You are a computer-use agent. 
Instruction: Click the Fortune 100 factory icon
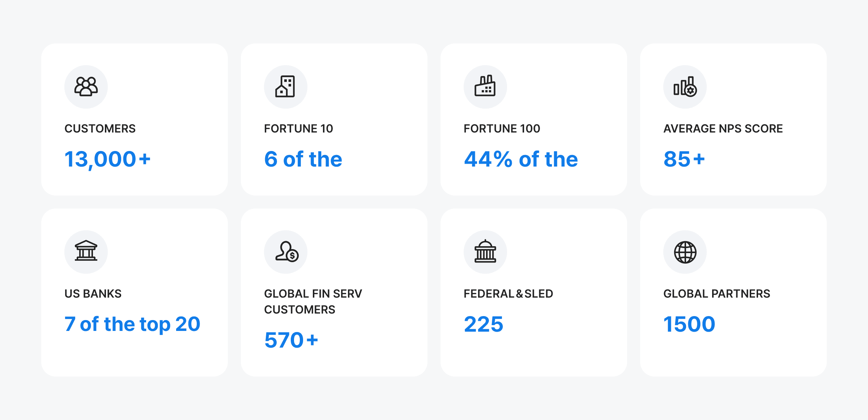485,87
